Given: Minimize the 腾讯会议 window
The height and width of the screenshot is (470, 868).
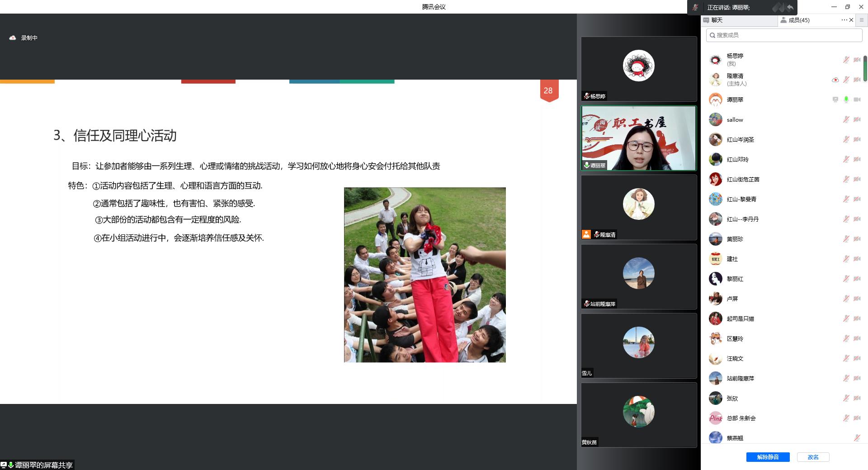Looking at the screenshot, I should [834, 7].
